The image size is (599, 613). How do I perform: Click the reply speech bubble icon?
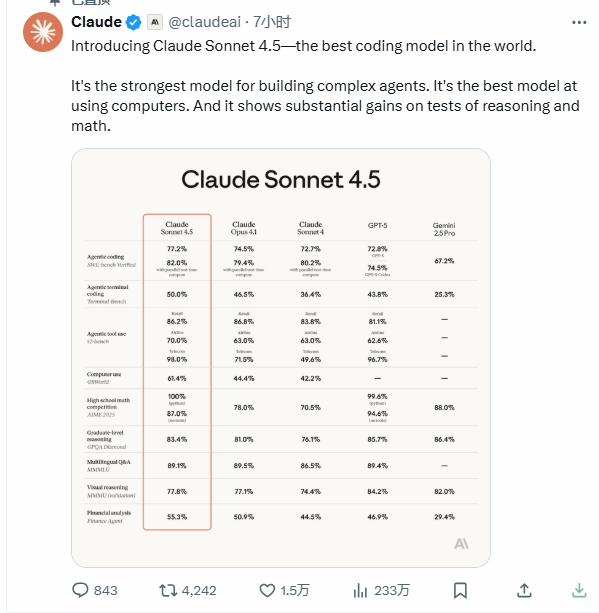point(81,590)
